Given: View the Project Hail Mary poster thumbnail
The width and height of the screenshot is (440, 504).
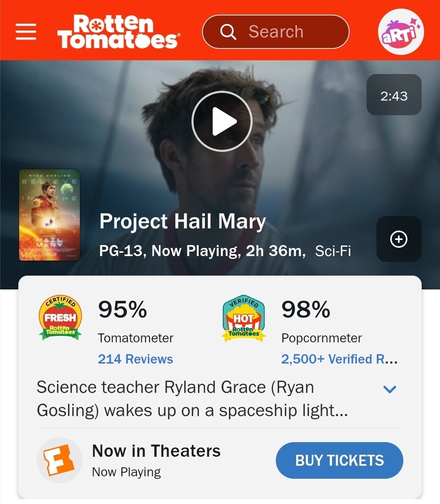Looking at the screenshot, I should (50, 215).
